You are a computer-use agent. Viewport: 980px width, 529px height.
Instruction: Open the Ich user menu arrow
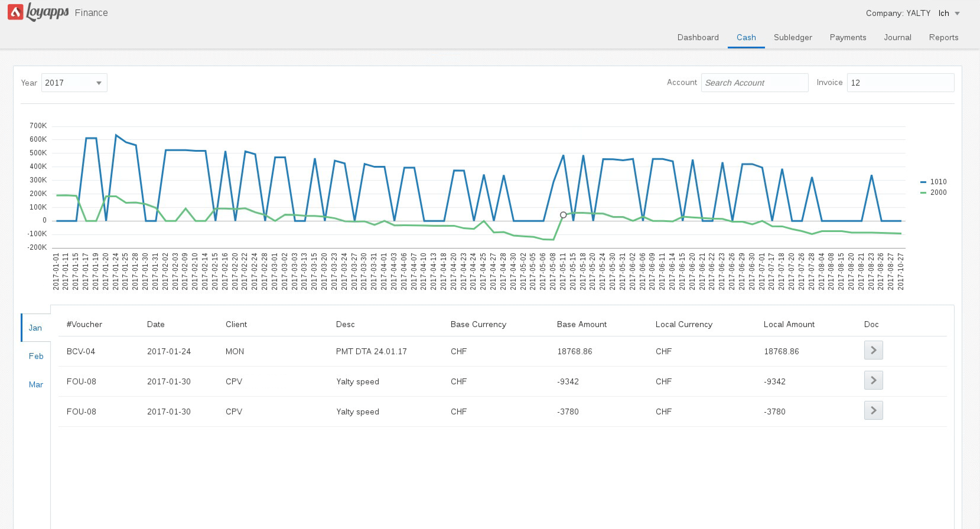point(957,13)
